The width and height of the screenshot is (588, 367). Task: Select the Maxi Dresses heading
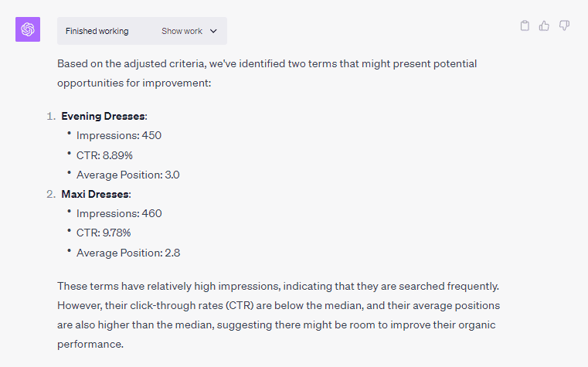click(x=95, y=194)
